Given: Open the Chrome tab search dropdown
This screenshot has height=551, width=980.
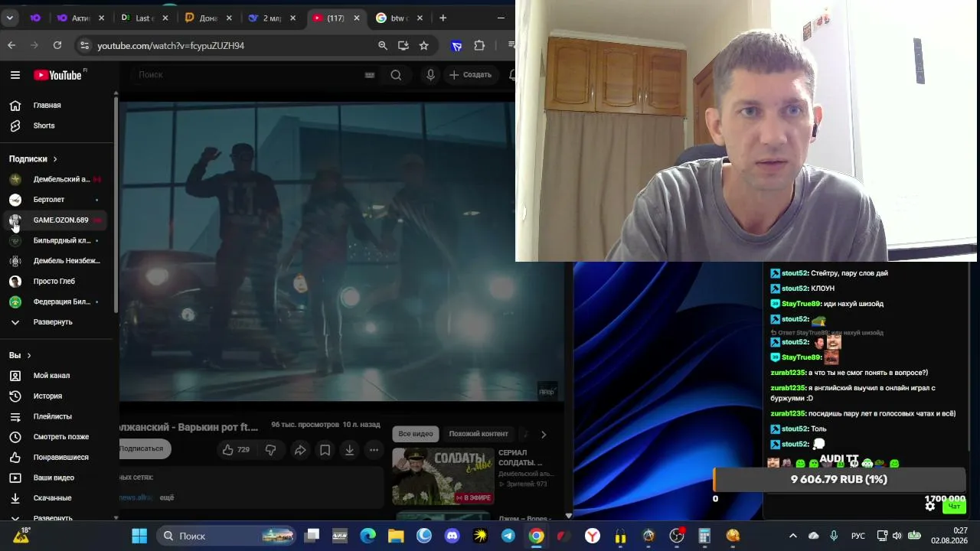Looking at the screenshot, I should [x=10, y=18].
